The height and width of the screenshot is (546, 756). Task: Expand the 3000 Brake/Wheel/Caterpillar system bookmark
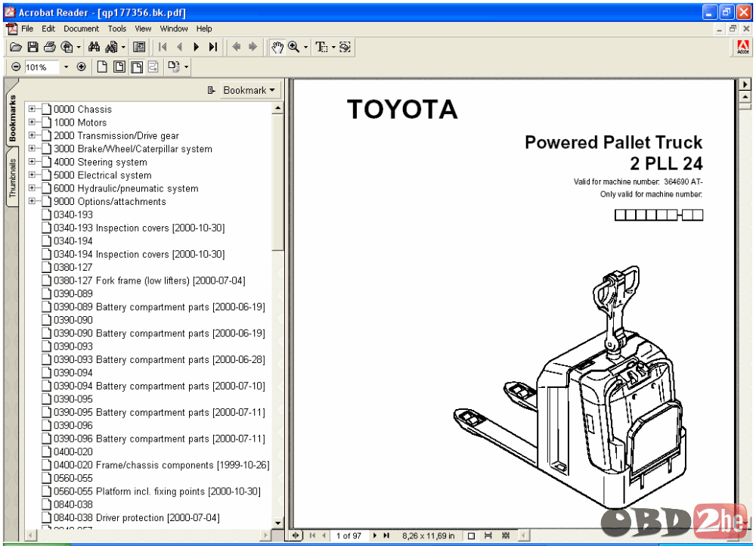(32, 148)
